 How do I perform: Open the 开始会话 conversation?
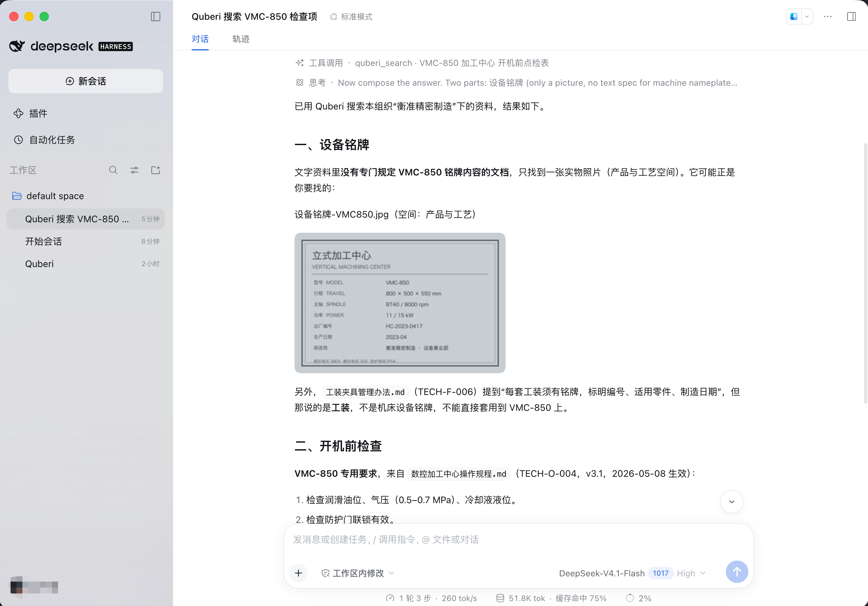tap(86, 241)
